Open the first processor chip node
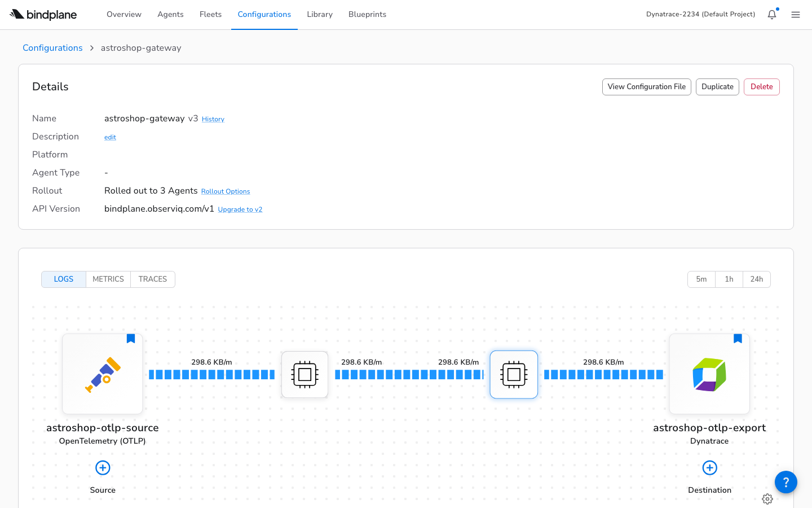Image resolution: width=812 pixels, height=508 pixels. (x=304, y=374)
